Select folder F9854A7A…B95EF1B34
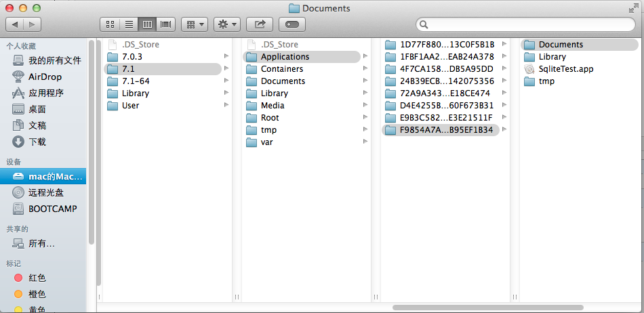644x313 pixels. coord(442,130)
